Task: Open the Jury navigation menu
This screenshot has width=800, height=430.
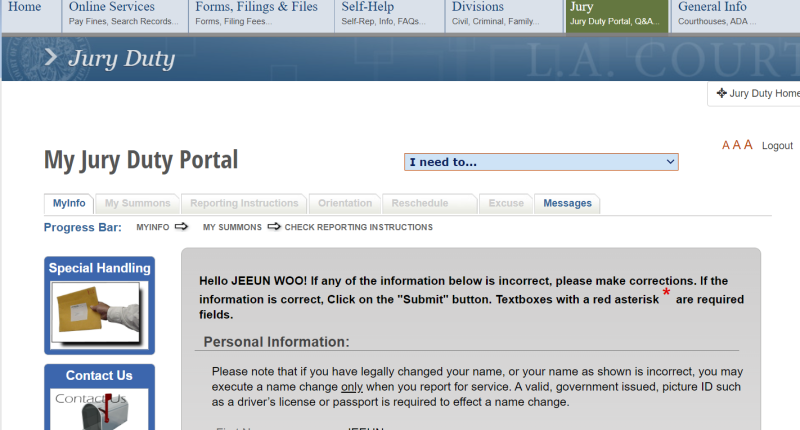Action: (617, 15)
